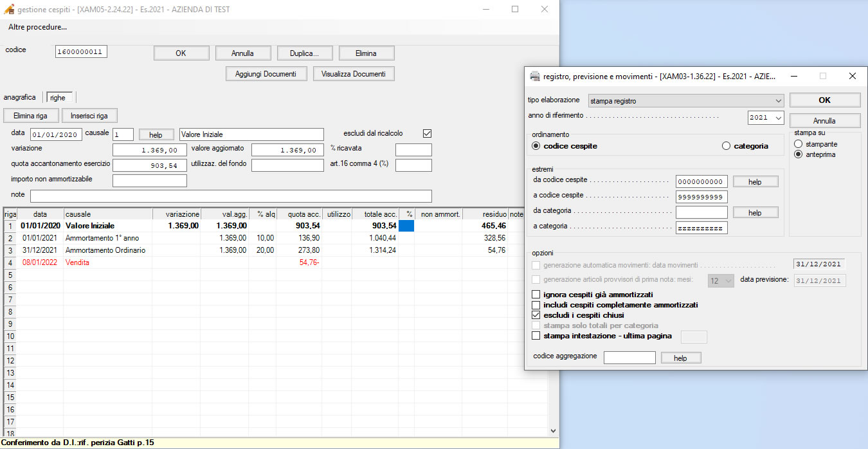The image size is (868, 449).
Task: Select categoria ordering radio button
Action: [727, 146]
